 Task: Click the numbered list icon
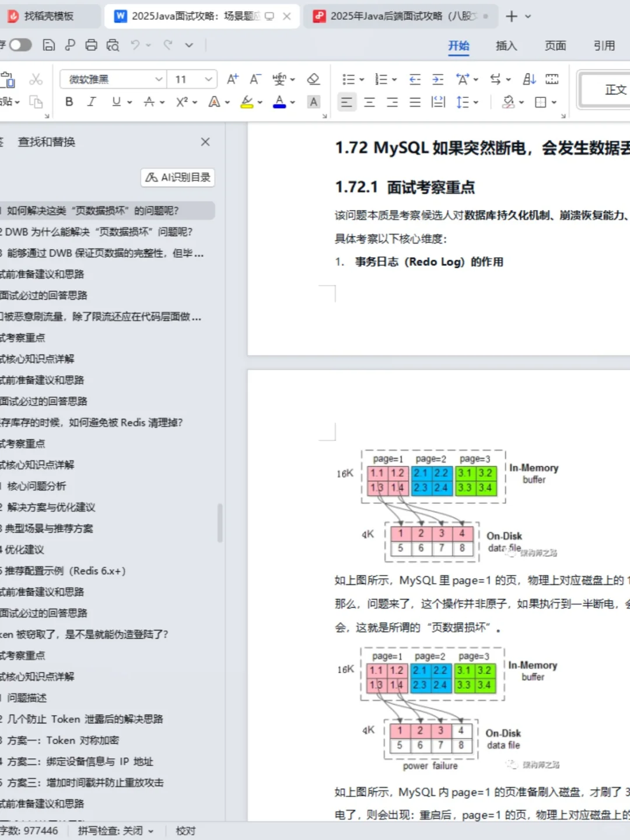coord(381,79)
